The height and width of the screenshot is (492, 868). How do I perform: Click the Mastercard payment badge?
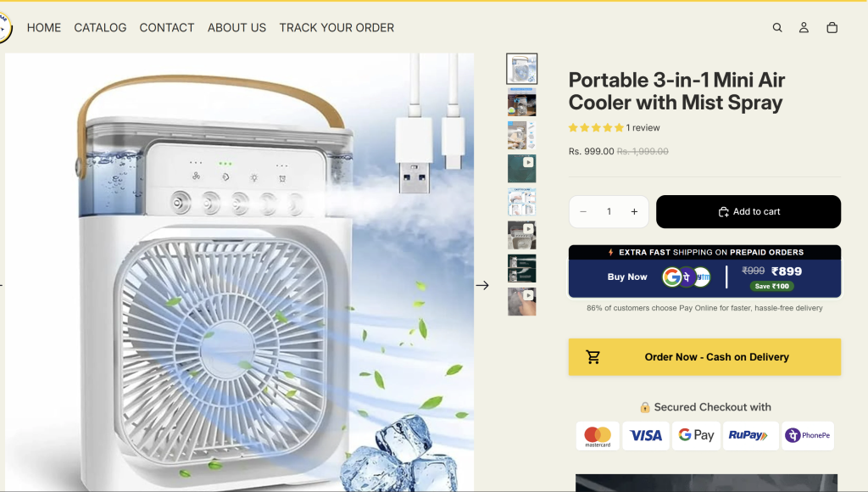598,435
